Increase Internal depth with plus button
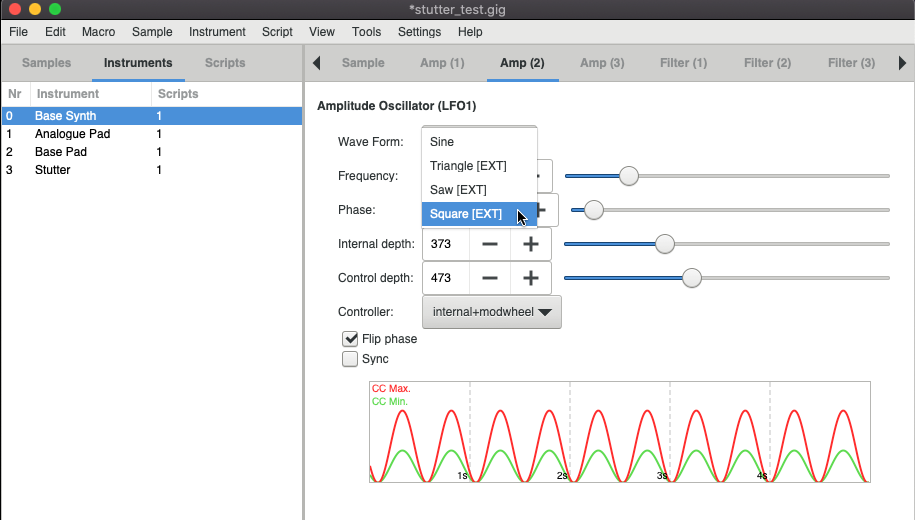 [x=530, y=244]
